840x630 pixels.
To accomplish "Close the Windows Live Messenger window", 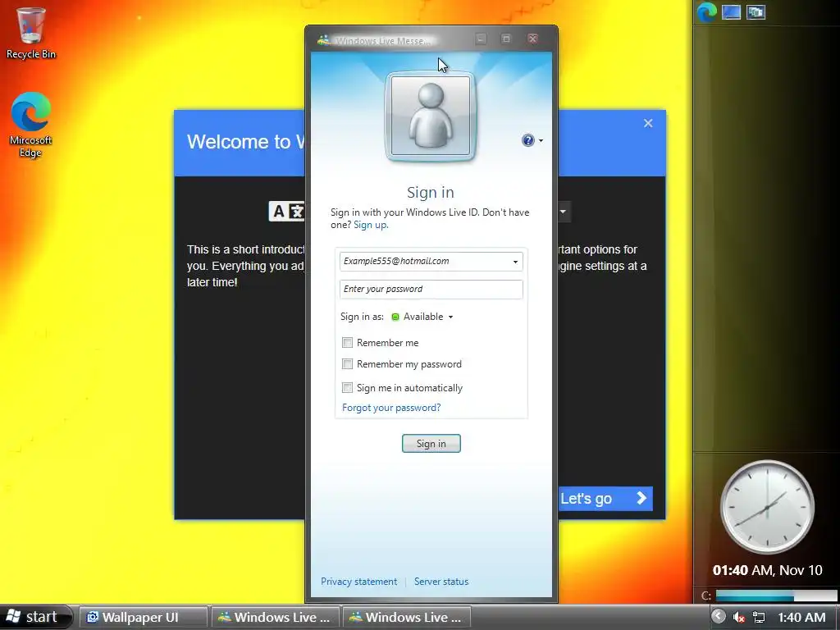I will tap(532, 39).
